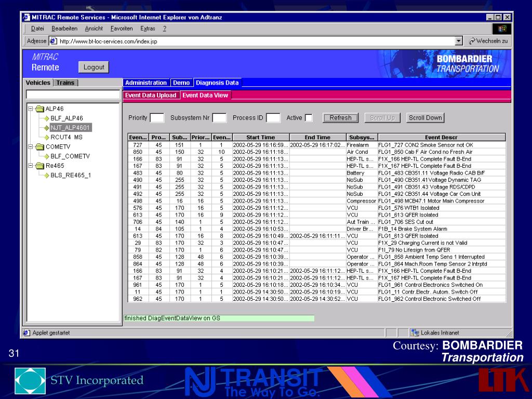Switch to the Event Data Upload tab
The width and height of the screenshot is (532, 399).
pos(151,96)
